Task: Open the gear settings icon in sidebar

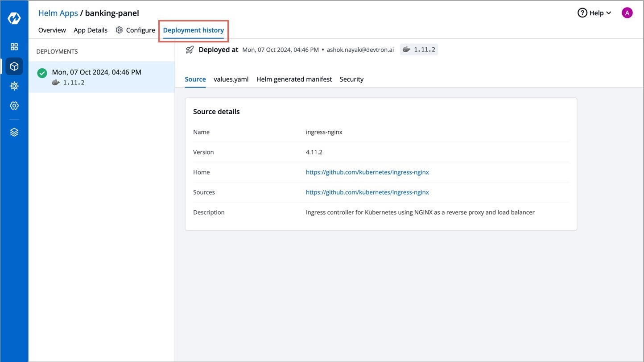Action: point(14,106)
